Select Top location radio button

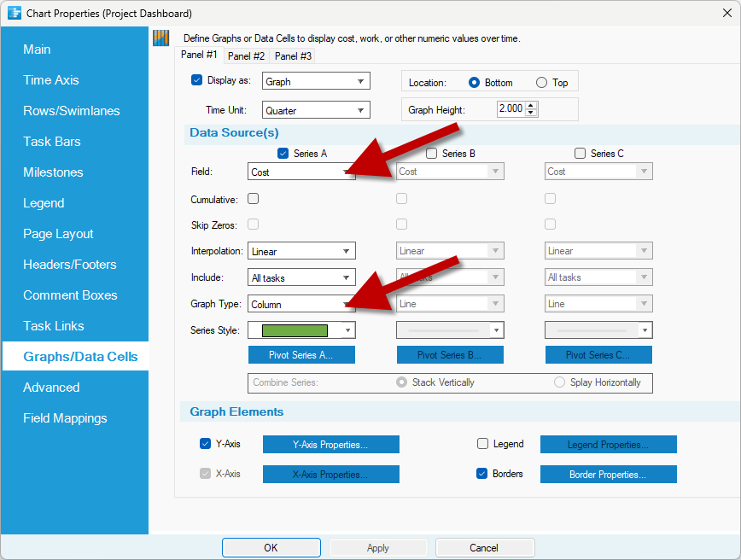(541, 83)
